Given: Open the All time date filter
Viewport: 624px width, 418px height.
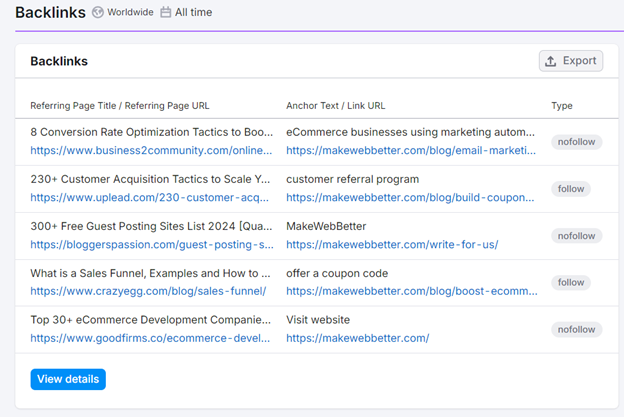Looking at the screenshot, I should pyautogui.click(x=186, y=12).
